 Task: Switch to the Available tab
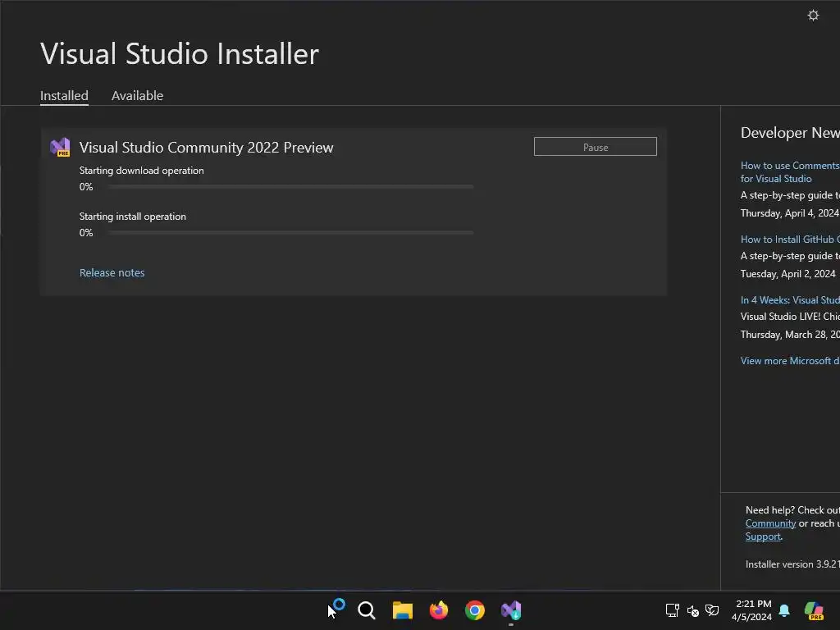tap(137, 95)
